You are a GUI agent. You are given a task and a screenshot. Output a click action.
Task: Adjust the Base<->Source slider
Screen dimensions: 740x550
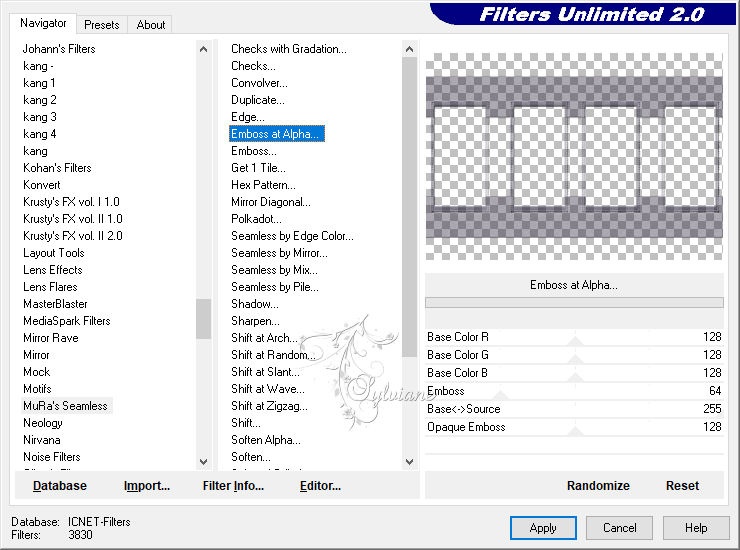point(574,409)
